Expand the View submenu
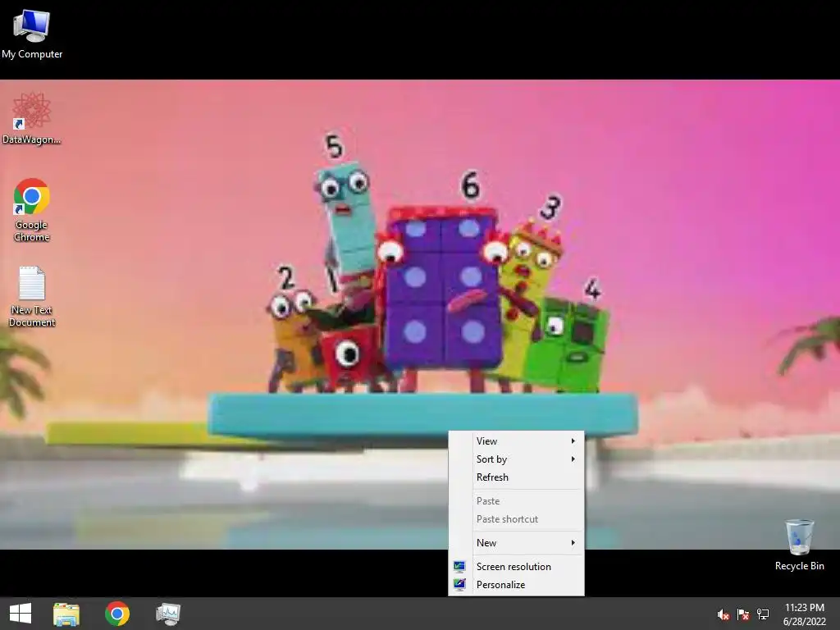The image size is (840, 630). point(517,441)
